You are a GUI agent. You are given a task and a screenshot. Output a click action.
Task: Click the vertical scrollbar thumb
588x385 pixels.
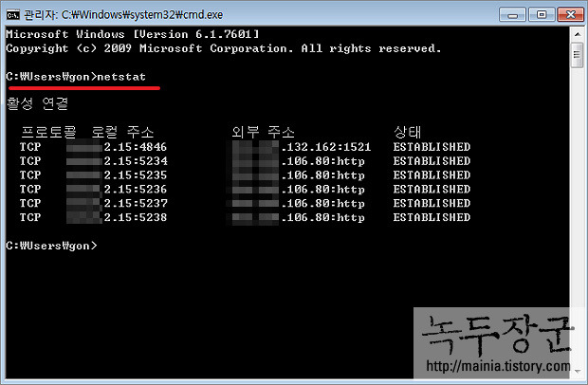click(x=578, y=55)
